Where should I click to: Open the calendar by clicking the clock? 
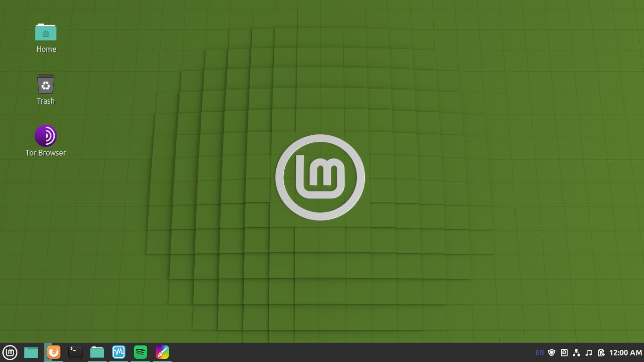624,352
